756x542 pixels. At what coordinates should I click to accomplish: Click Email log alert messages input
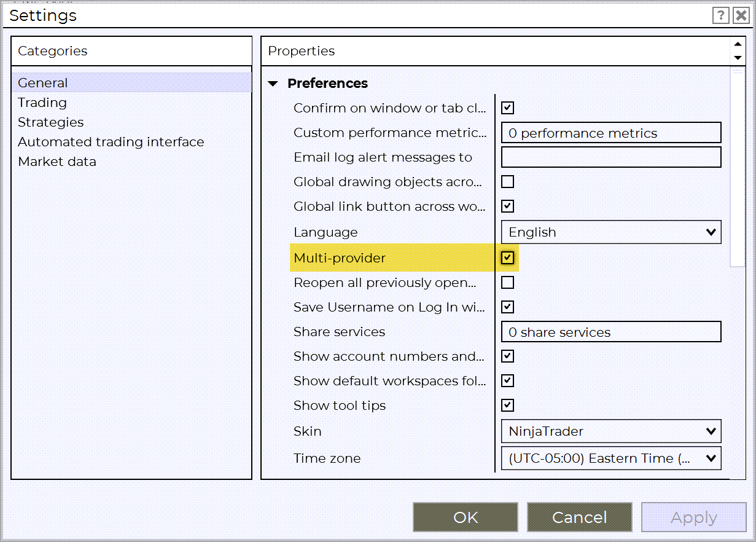(x=611, y=157)
